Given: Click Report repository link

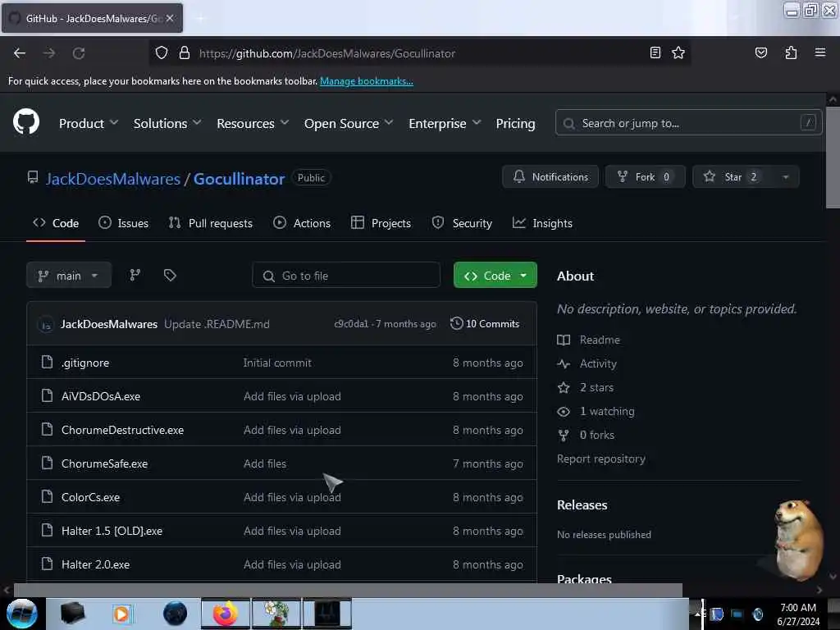Looking at the screenshot, I should point(601,459).
